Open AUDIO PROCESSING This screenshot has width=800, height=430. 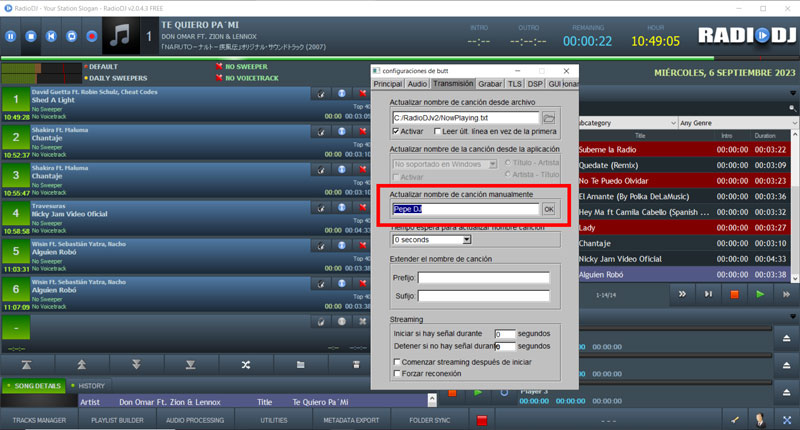coord(195,420)
